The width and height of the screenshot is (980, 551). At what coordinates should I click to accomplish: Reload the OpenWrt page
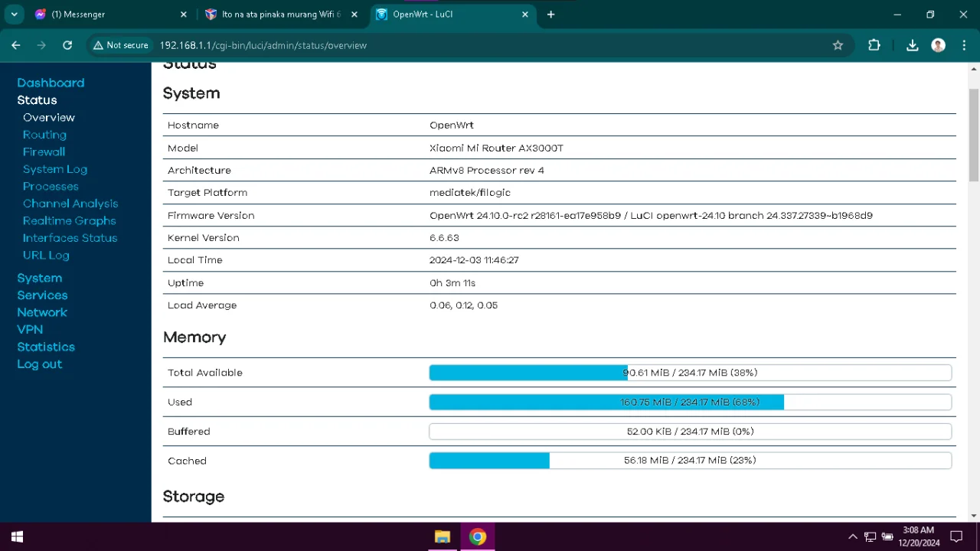(67, 45)
